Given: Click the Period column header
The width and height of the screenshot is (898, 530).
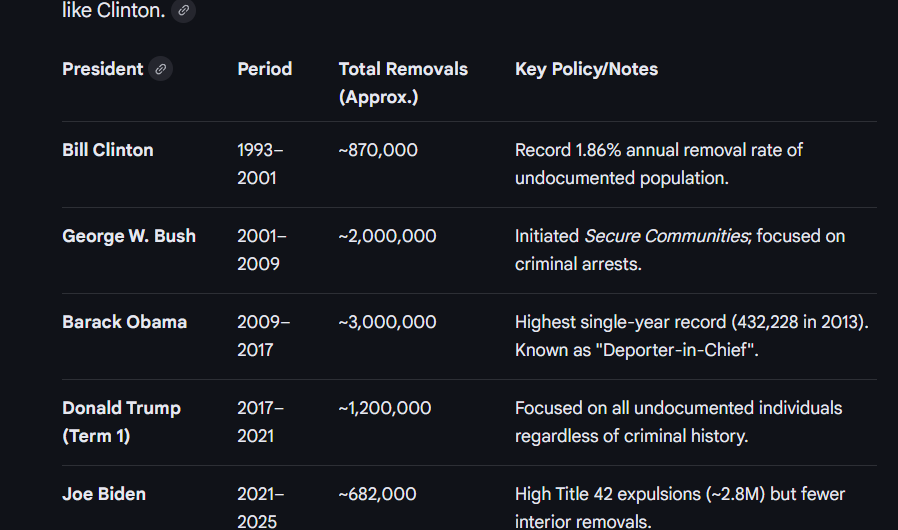Looking at the screenshot, I should [x=264, y=69].
